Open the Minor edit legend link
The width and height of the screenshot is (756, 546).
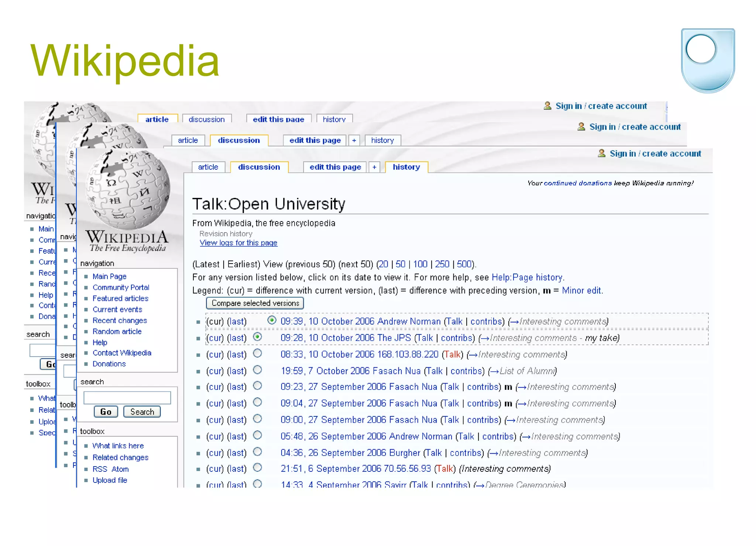tap(582, 291)
